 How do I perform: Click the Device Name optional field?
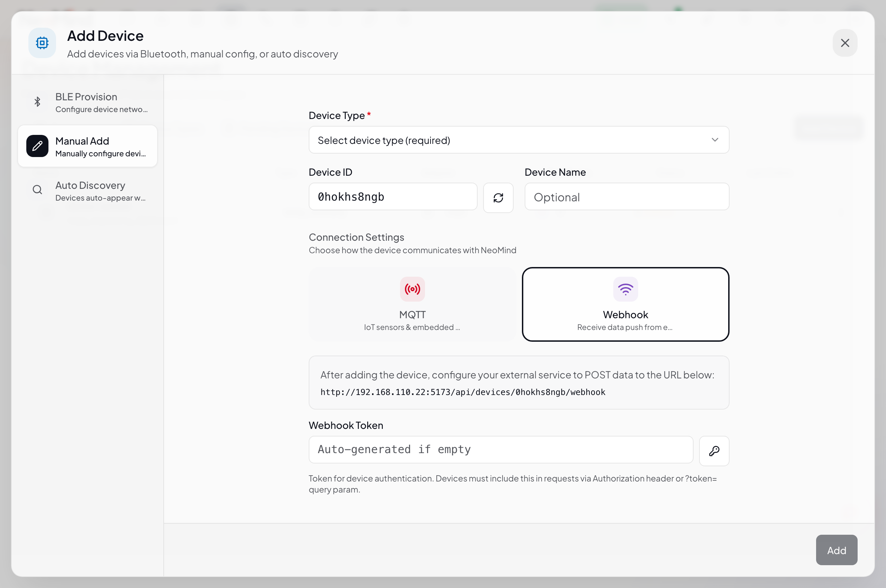click(627, 197)
